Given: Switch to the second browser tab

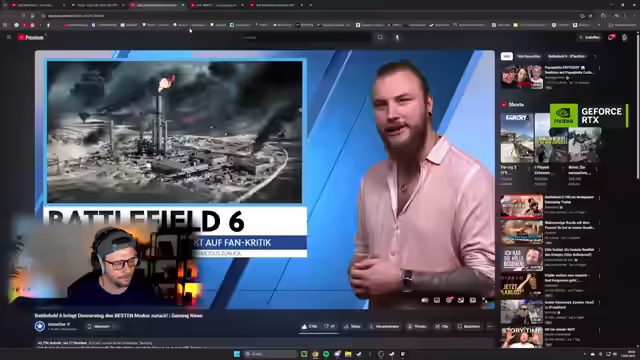Looking at the screenshot, I should pos(97,5).
